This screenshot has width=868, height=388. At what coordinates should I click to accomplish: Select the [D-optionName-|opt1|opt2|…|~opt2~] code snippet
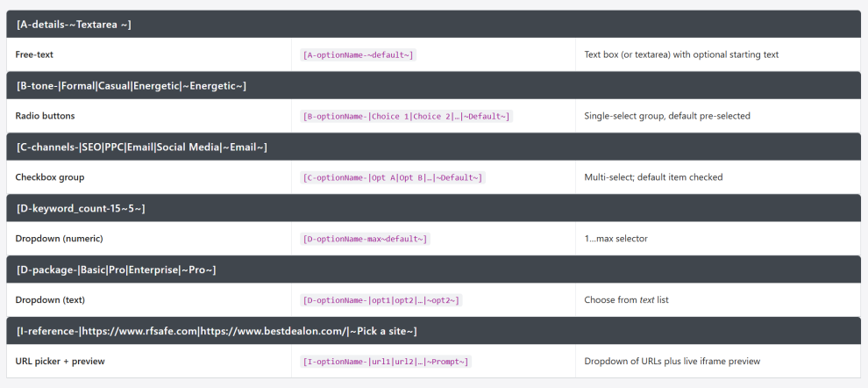pyautogui.click(x=381, y=300)
